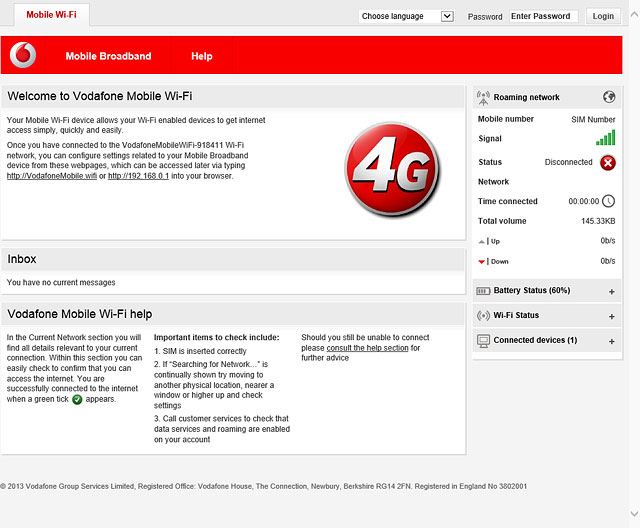Screen dimensions: 640x528
Task: Click the Network label in status panel
Action: pos(493,182)
